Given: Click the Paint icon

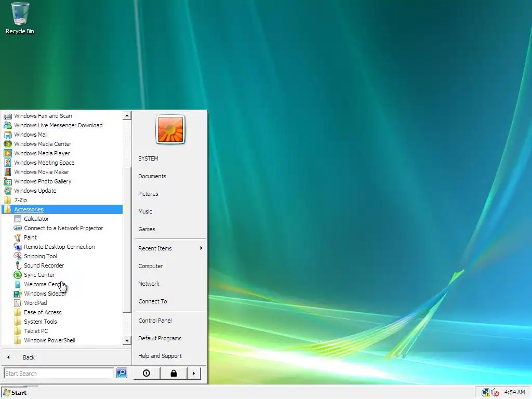Looking at the screenshot, I should click(x=18, y=237).
